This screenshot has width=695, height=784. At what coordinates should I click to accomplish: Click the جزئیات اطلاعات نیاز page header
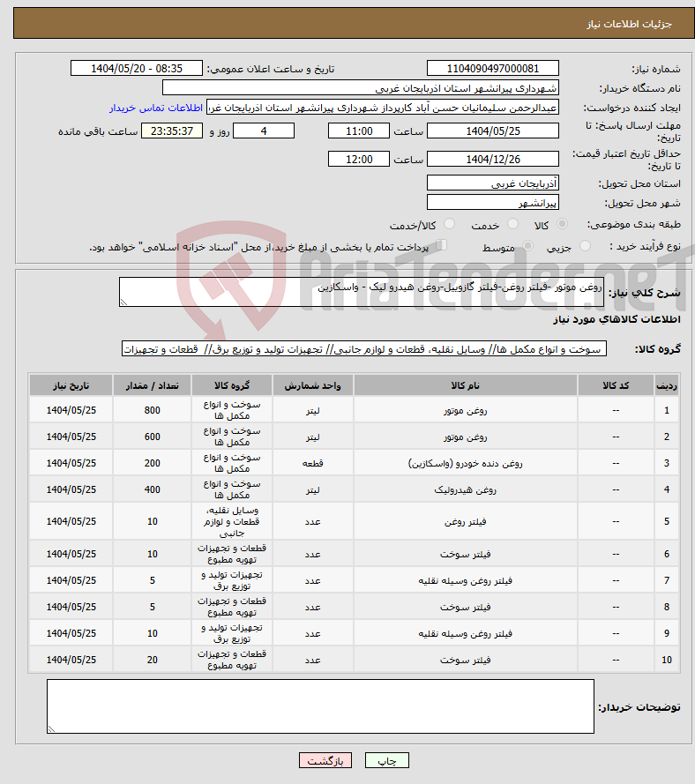pos(630,24)
